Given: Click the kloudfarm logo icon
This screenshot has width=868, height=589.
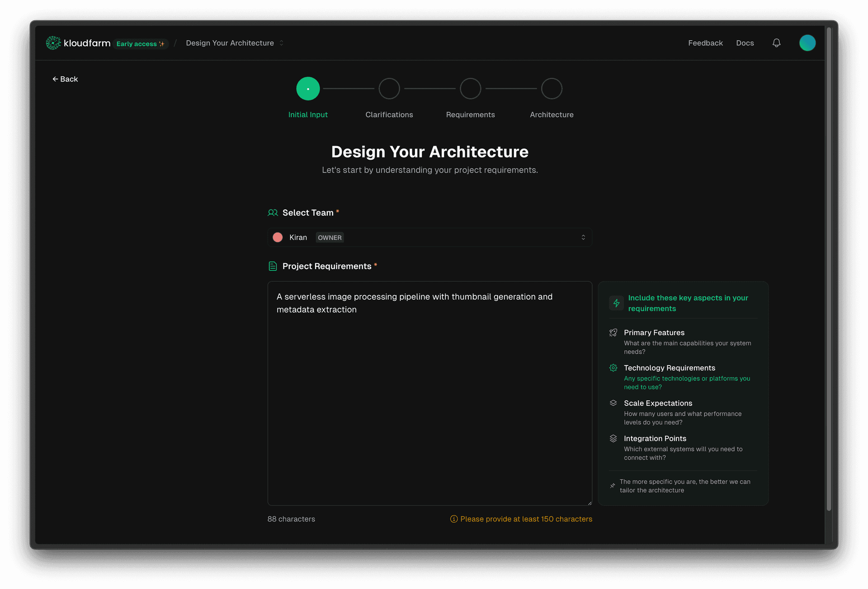Looking at the screenshot, I should click(53, 43).
